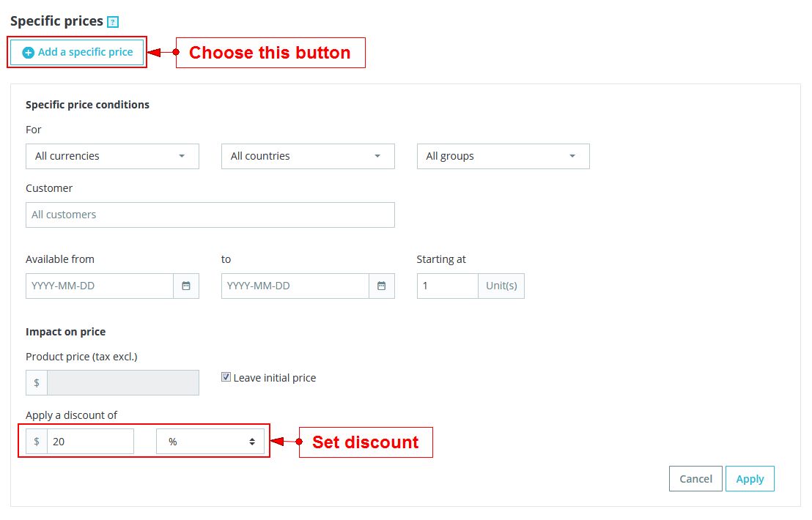The image size is (812, 520).
Task: Click the 'to' end date field
Action: pyautogui.click(x=295, y=286)
